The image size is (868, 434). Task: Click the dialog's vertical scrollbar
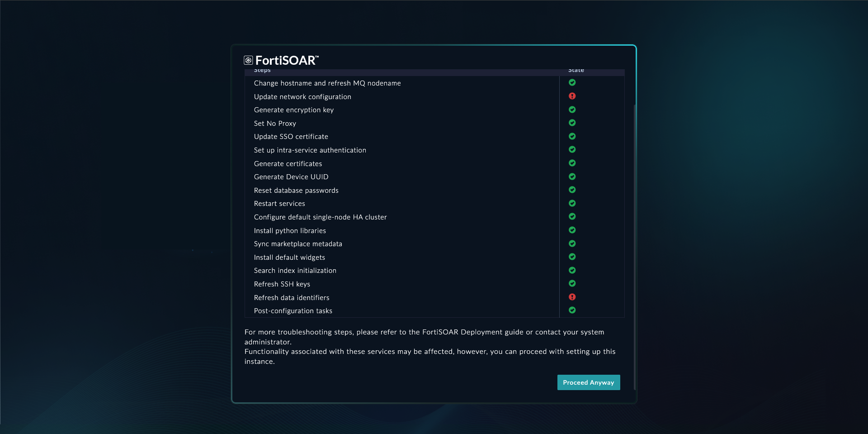coord(635,244)
